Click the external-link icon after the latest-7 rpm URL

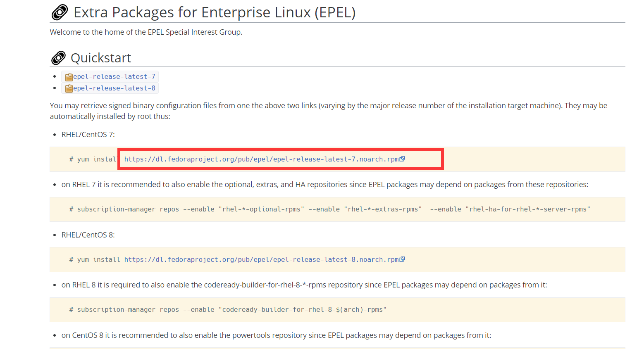click(x=402, y=158)
